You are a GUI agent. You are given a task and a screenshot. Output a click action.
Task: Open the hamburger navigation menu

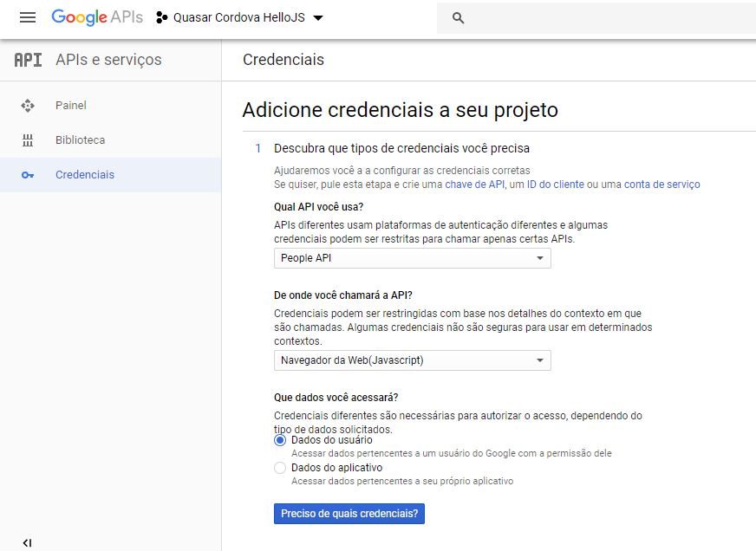pyautogui.click(x=28, y=17)
